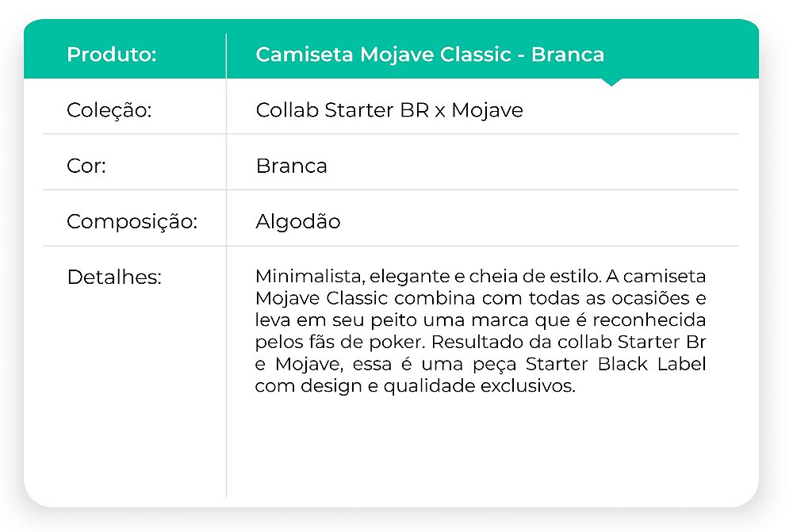Select the "Coleção:" row label
The height and width of the screenshot is (532, 793).
click(x=109, y=110)
